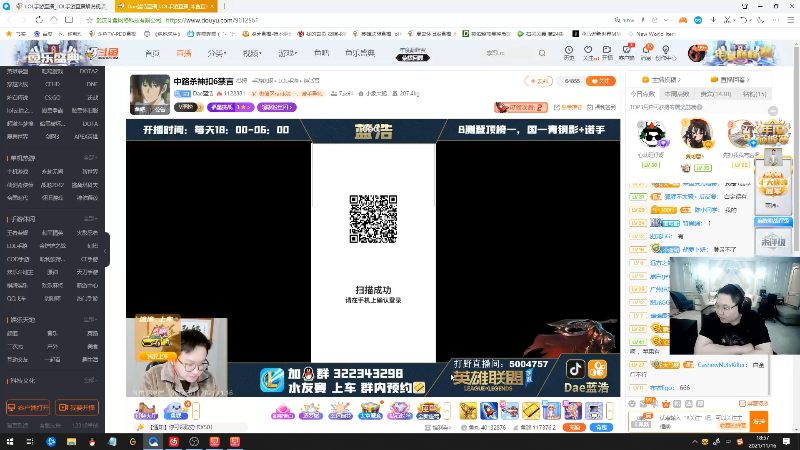Expand the center activity icons arrow
The image size is (800, 450).
(x=447, y=411)
